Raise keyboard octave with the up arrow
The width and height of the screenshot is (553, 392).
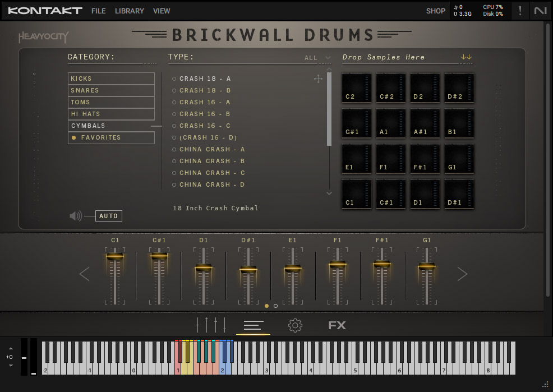[11, 348]
